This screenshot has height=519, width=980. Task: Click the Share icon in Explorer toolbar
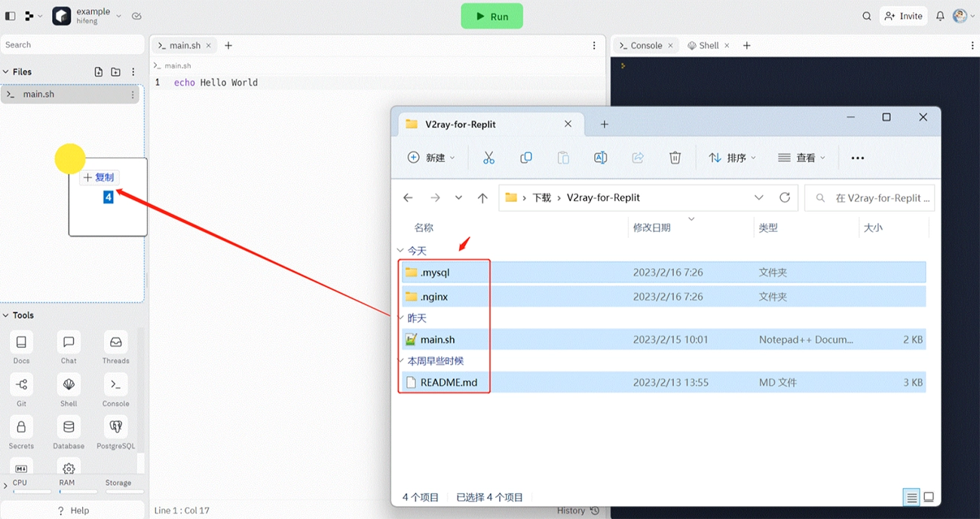coord(638,157)
